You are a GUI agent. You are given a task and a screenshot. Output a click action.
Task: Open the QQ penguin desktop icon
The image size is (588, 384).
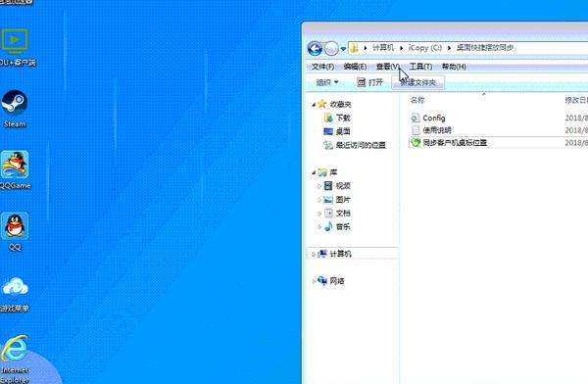point(15,231)
